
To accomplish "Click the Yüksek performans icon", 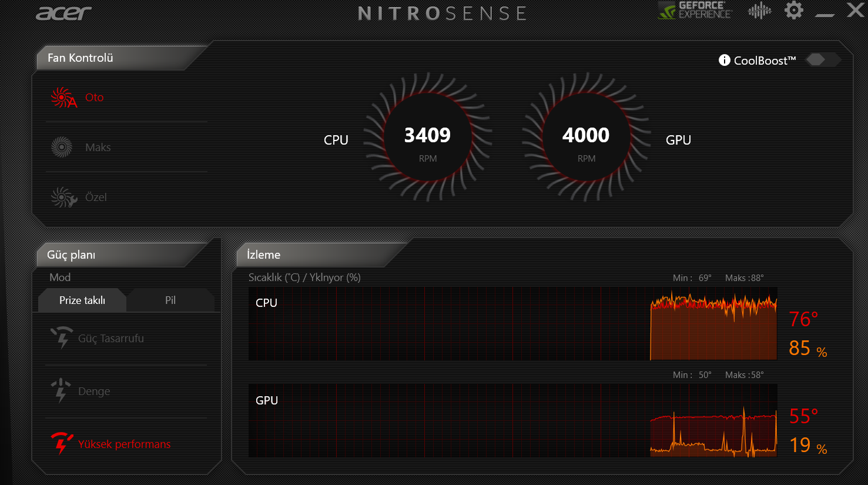I will (x=61, y=443).
